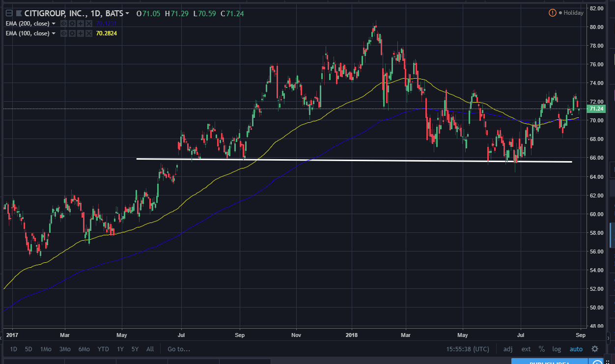Select the 5D time range

[x=29, y=349]
